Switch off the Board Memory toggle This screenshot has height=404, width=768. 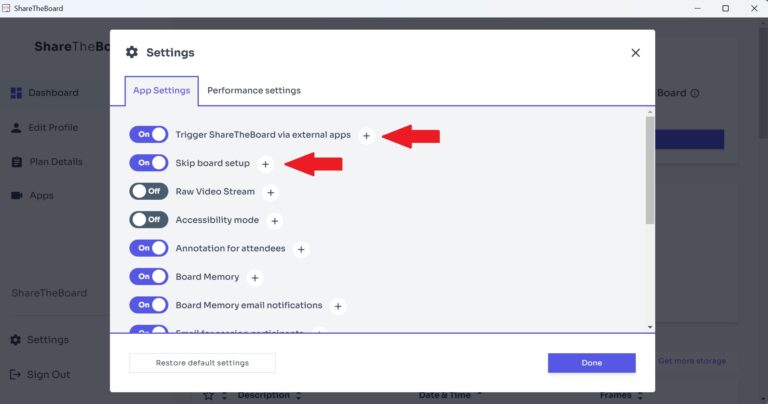pos(148,276)
